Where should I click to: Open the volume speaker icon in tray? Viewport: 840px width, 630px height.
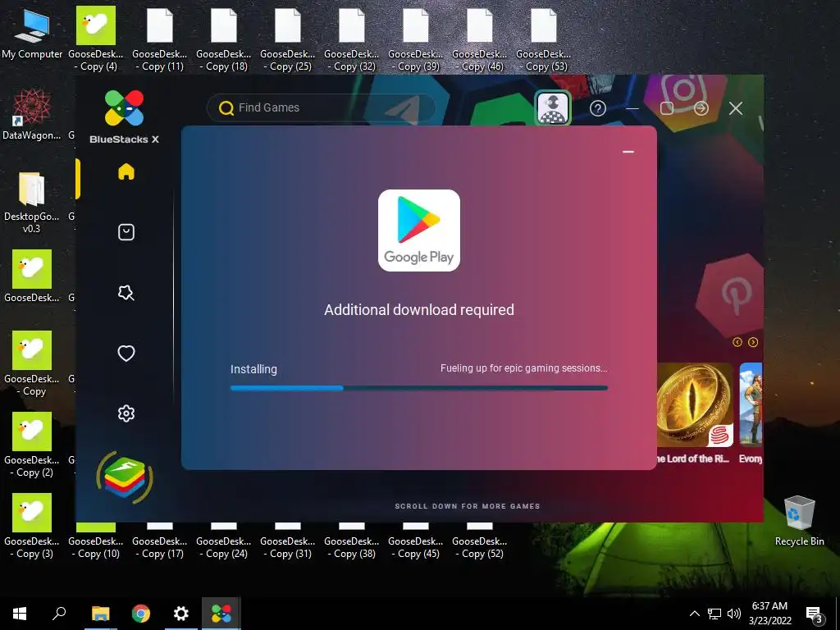pyautogui.click(x=734, y=614)
